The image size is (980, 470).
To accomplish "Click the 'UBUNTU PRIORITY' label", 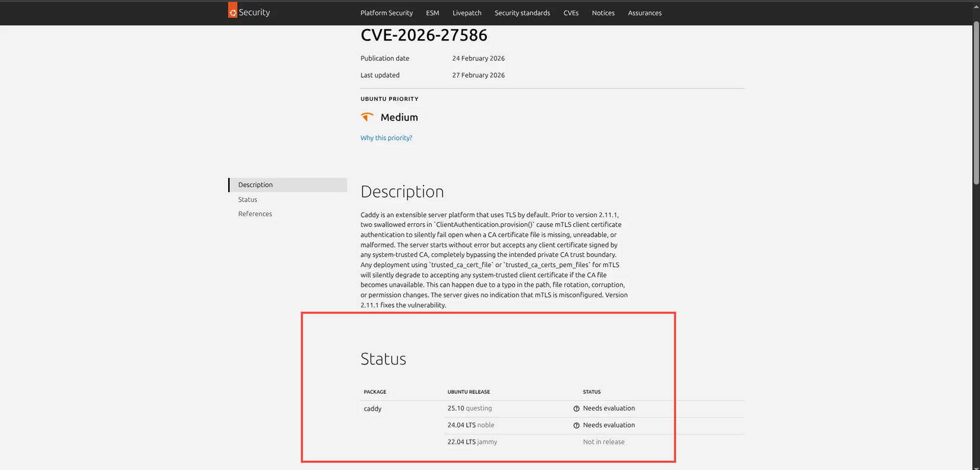I will pos(390,99).
